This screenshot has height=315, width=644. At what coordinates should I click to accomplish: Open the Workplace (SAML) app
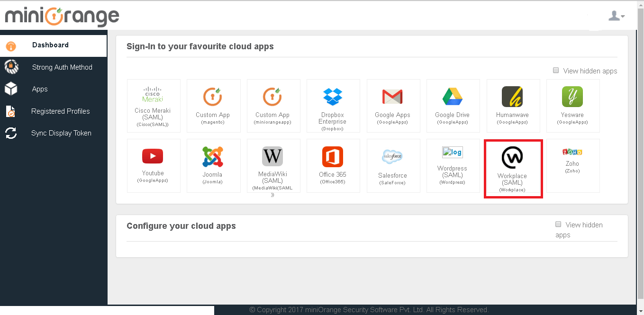(x=513, y=168)
